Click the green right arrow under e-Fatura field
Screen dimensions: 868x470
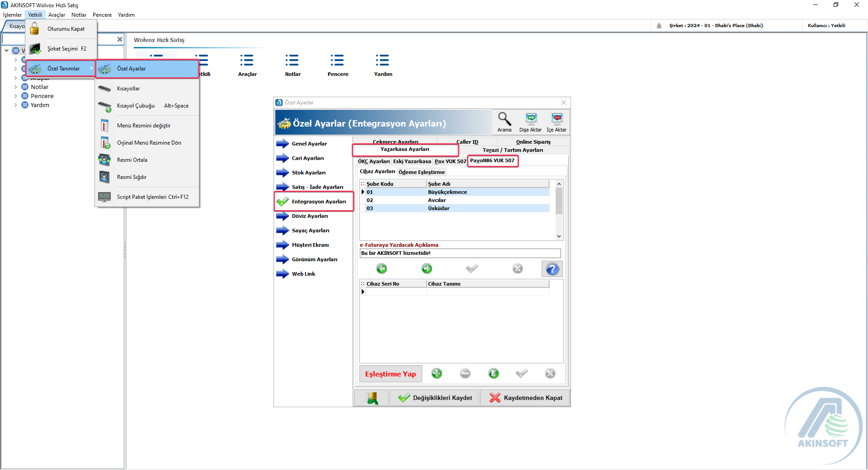pyautogui.click(x=427, y=268)
